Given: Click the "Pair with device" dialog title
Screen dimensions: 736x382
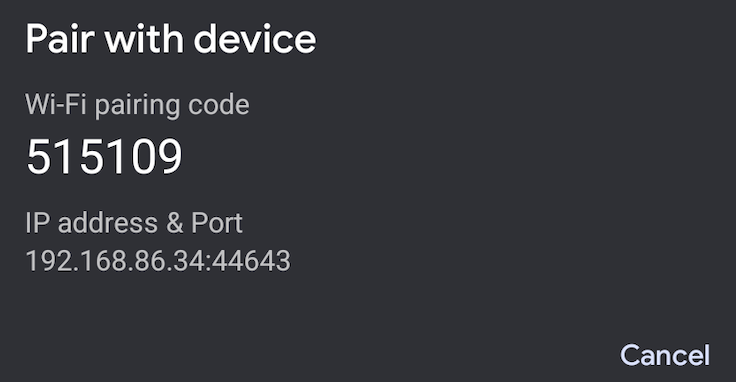Looking at the screenshot, I should [171, 39].
